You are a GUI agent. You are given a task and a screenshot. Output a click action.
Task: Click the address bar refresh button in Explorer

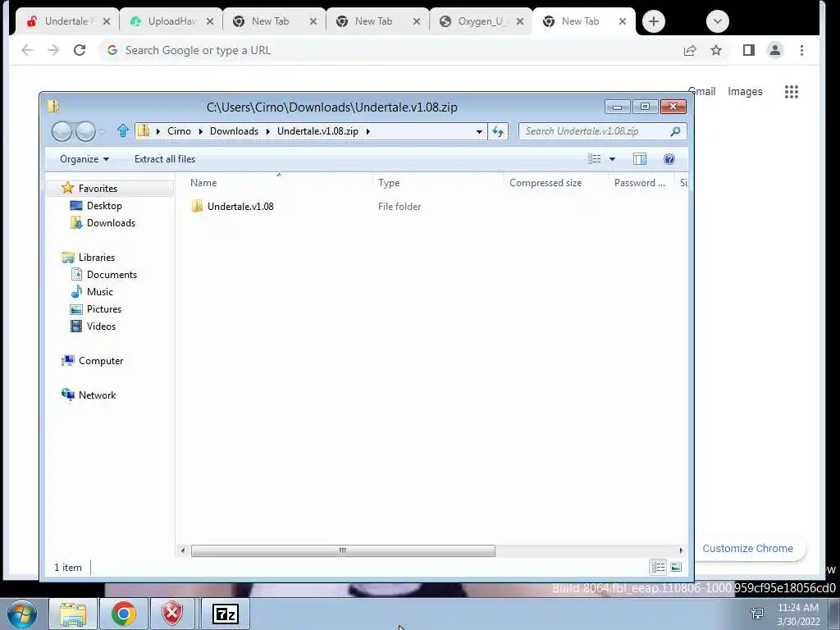[498, 131]
